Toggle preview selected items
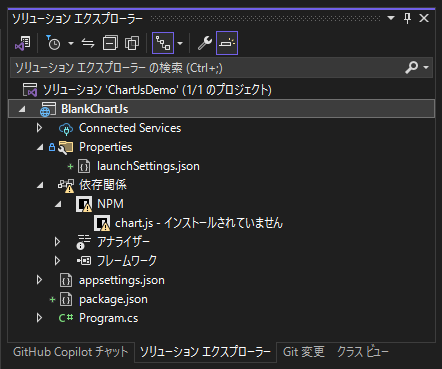Viewport: 442px width, 369px height. click(227, 43)
